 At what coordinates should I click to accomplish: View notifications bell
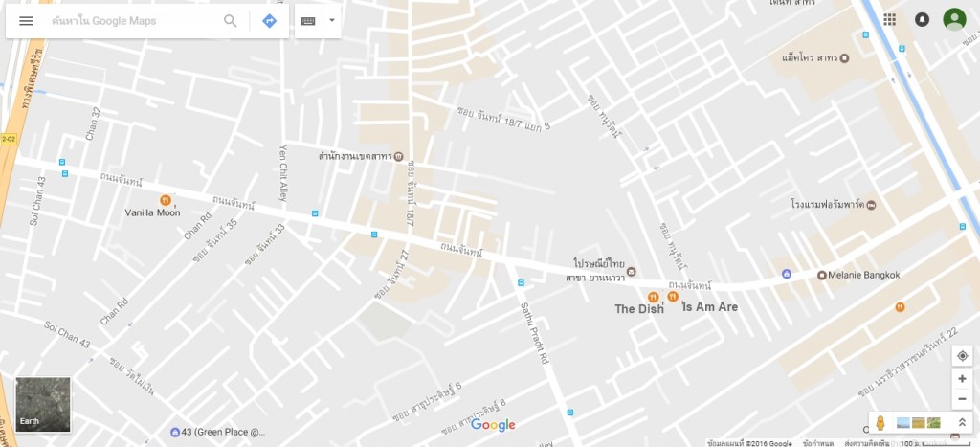tap(922, 19)
